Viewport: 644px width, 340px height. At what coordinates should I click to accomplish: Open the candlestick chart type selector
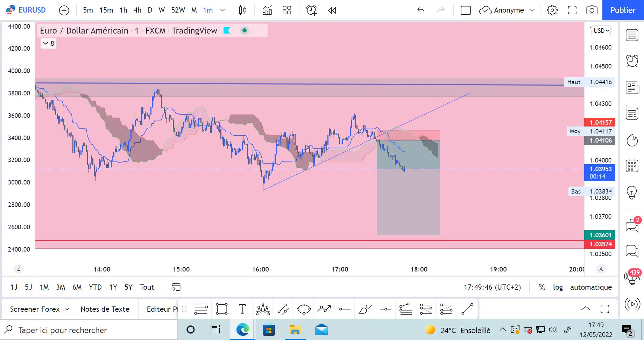click(242, 10)
